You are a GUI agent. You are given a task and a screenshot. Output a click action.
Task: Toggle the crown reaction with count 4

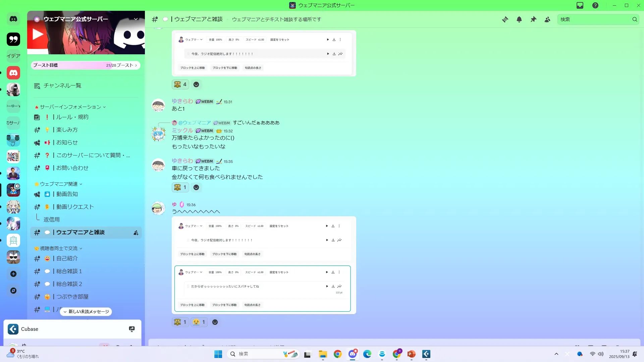pos(180,84)
